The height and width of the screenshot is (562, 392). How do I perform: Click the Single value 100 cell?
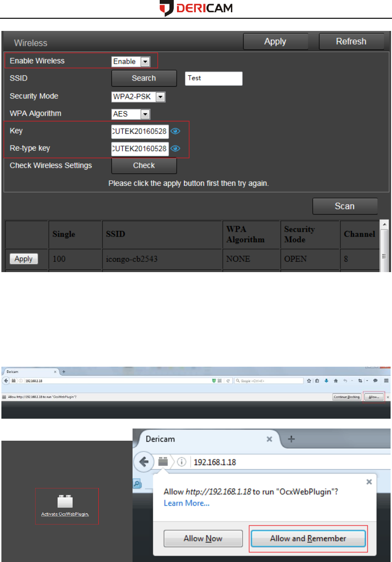[75, 259]
